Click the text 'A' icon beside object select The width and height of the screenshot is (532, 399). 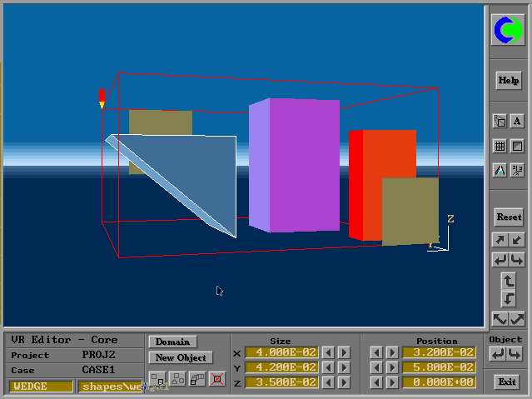click(517, 122)
